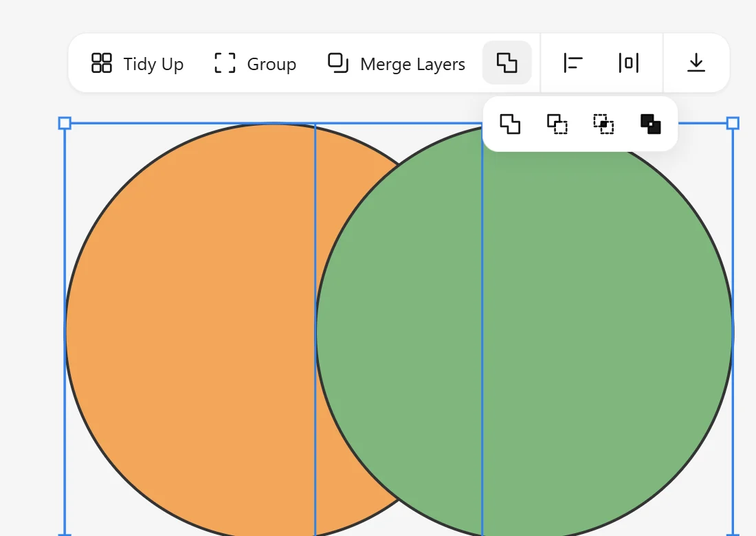Image resolution: width=756 pixels, height=536 pixels.
Task: Open the distribute spacing options
Action: pyautogui.click(x=628, y=63)
